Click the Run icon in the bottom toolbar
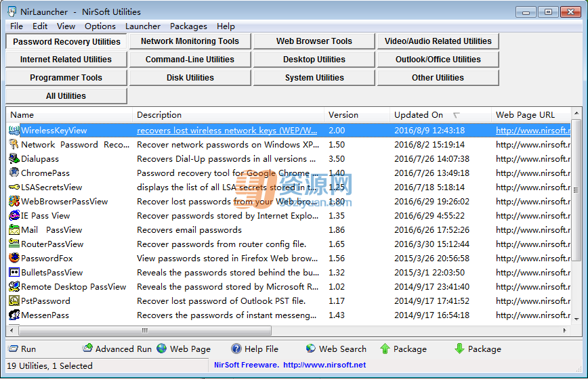588x379 pixels. point(13,349)
